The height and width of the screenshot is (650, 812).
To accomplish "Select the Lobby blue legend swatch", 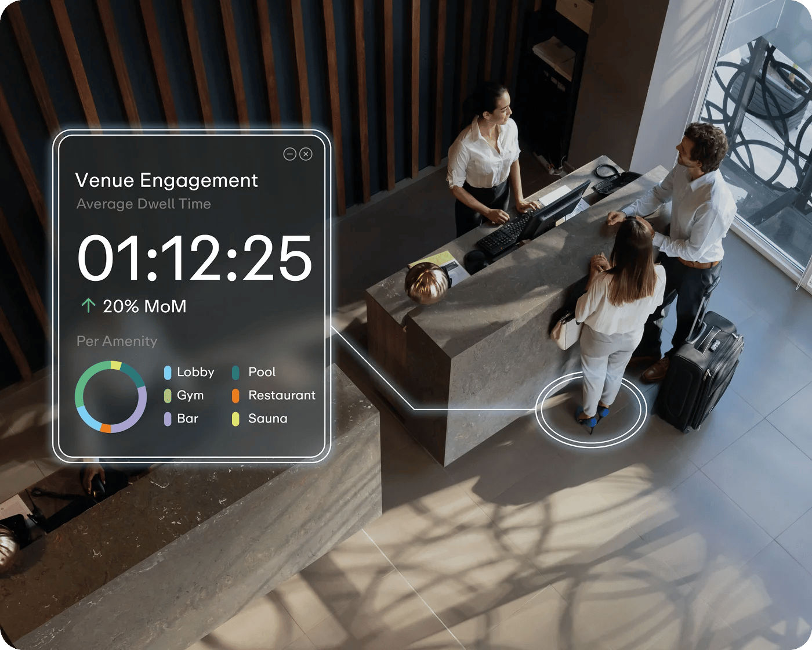I will pyautogui.click(x=168, y=373).
